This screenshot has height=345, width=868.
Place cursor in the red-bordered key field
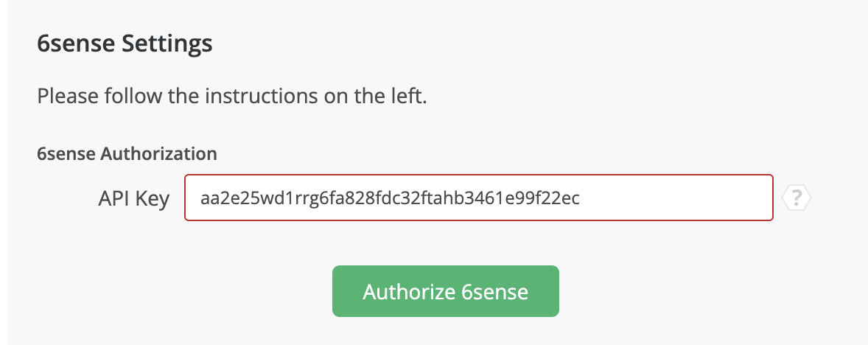[x=479, y=198]
